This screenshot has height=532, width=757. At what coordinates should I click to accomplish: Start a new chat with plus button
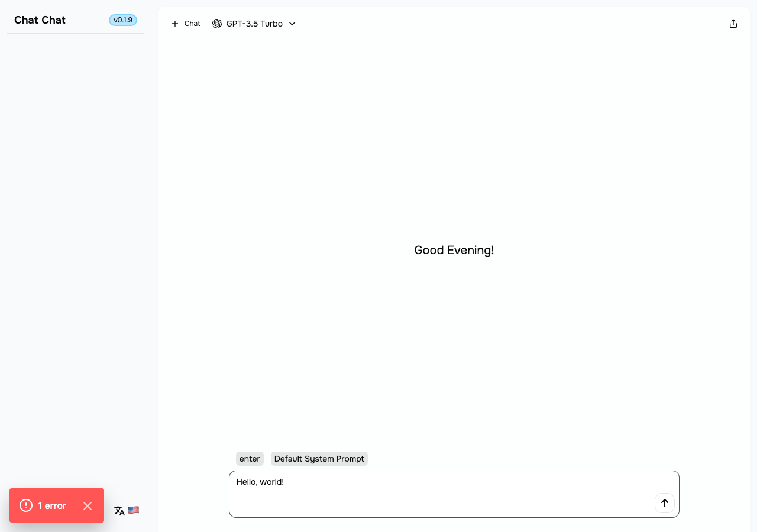(186, 24)
